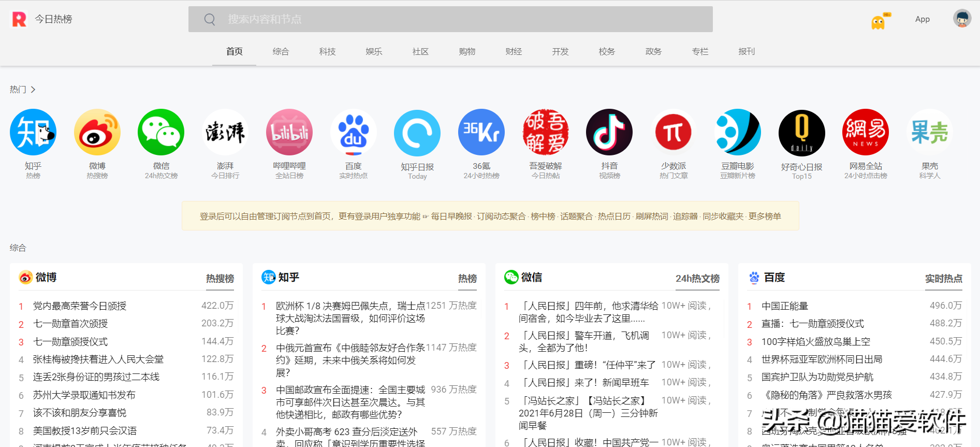The height and width of the screenshot is (447, 980).
Task: Focus the 搜索内容和节点 search field
Action: [x=450, y=19]
